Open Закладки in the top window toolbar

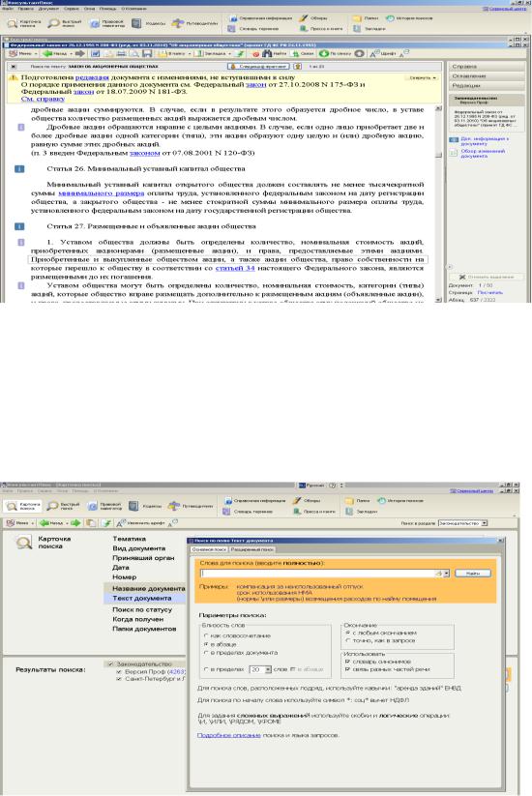(369, 29)
